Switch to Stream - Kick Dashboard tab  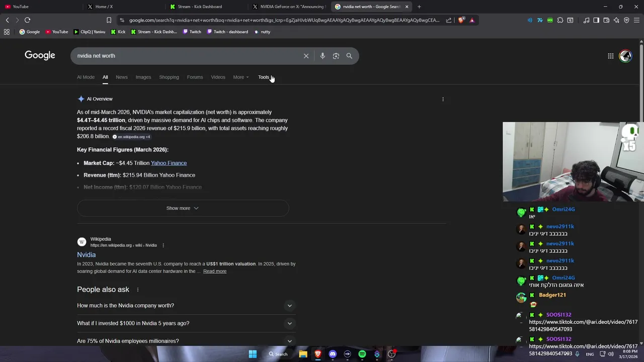coord(207,7)
